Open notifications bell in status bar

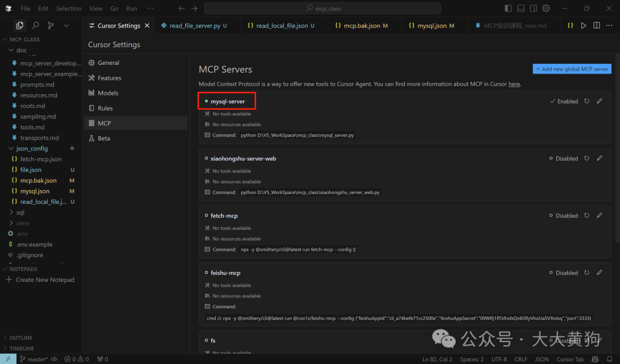(x=609, y=359)
